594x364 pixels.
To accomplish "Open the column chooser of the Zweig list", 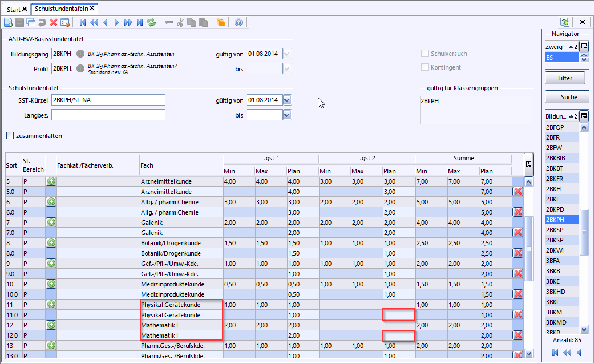I will [584, 46].
